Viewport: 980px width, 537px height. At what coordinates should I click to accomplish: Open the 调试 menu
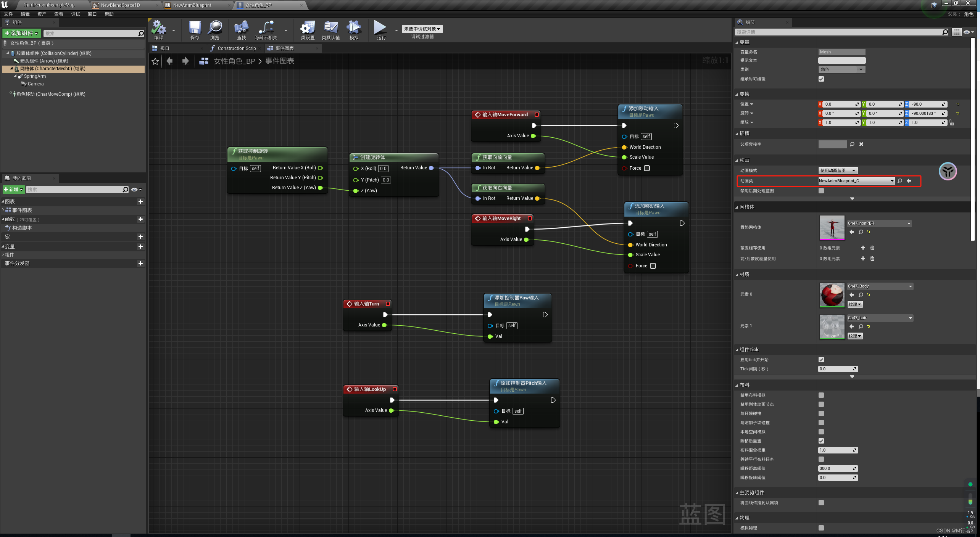(x=76, y=14)
